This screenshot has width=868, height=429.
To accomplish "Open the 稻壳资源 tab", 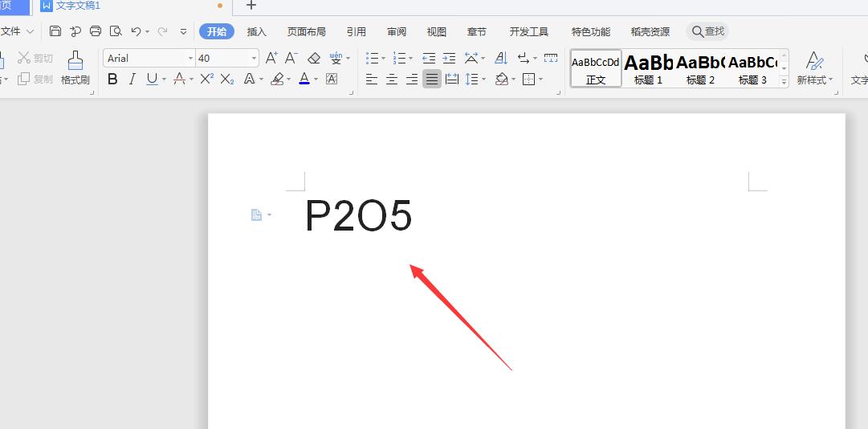I will (x=650, y=31).
